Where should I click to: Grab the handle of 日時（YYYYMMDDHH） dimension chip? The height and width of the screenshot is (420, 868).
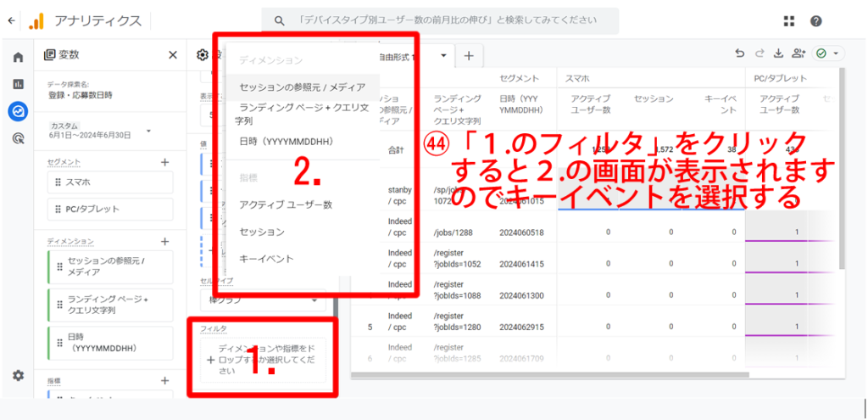pos(60,343)
